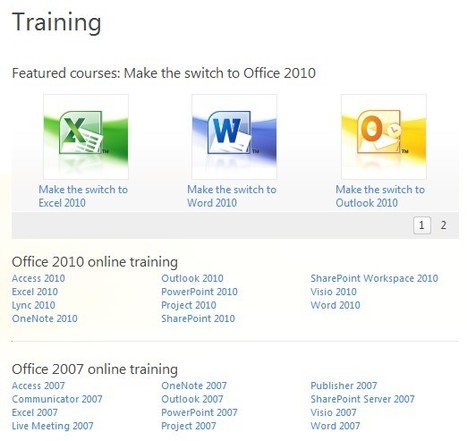Screen dimensions: 467x441
Task: Open Lync 2010 training
Action: point(33,305)
